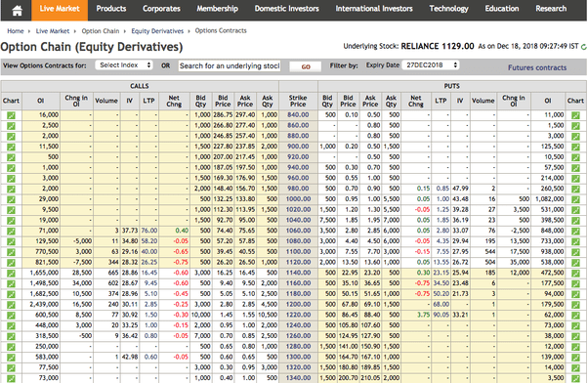Screen dimensions: 588x383
Task: Open the Select Index dropdown
Action: (x=124, y=65)
